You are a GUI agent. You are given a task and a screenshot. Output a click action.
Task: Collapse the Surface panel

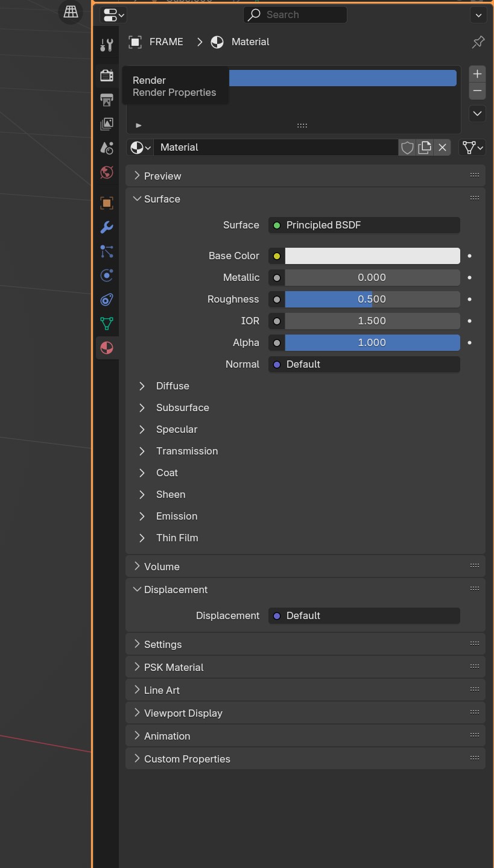[305, 199]
